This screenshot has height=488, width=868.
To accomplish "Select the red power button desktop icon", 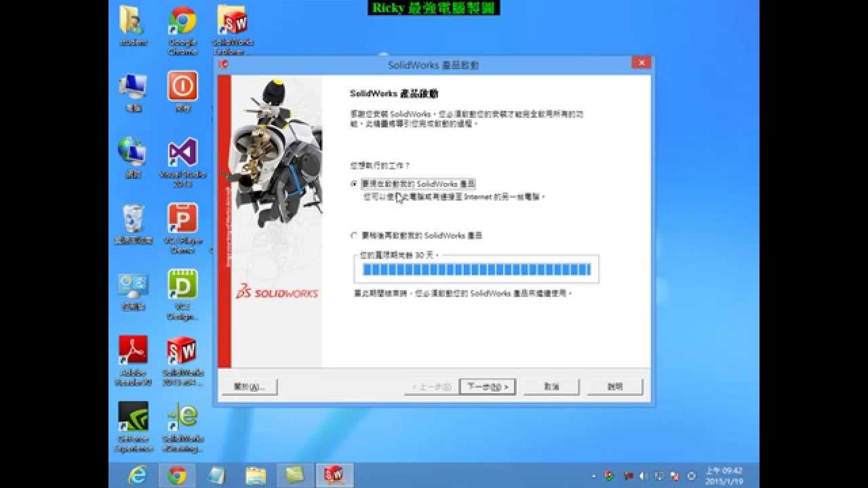I will click(x=182, y=91).
